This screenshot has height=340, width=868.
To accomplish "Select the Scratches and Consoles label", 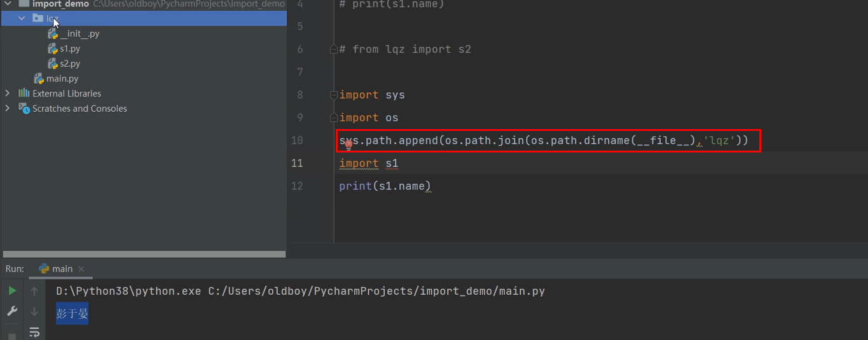I will (79, 109).
